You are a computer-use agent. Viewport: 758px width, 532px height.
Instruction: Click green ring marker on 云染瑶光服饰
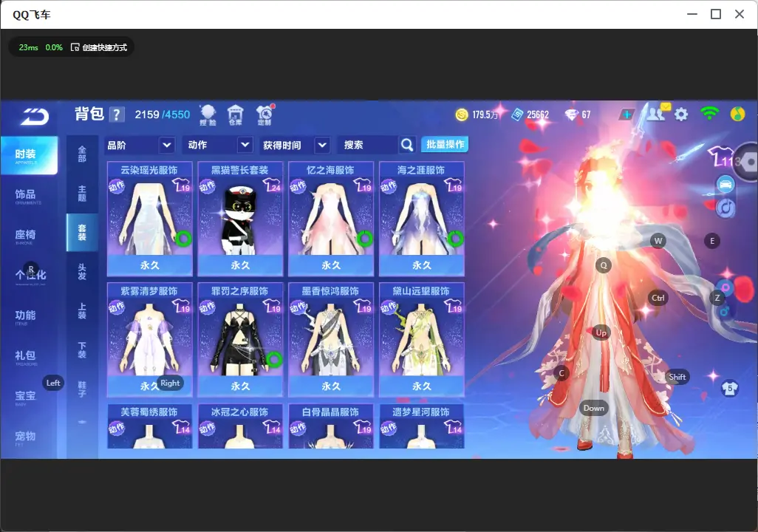pyautogui.click(x=183, y=238)
